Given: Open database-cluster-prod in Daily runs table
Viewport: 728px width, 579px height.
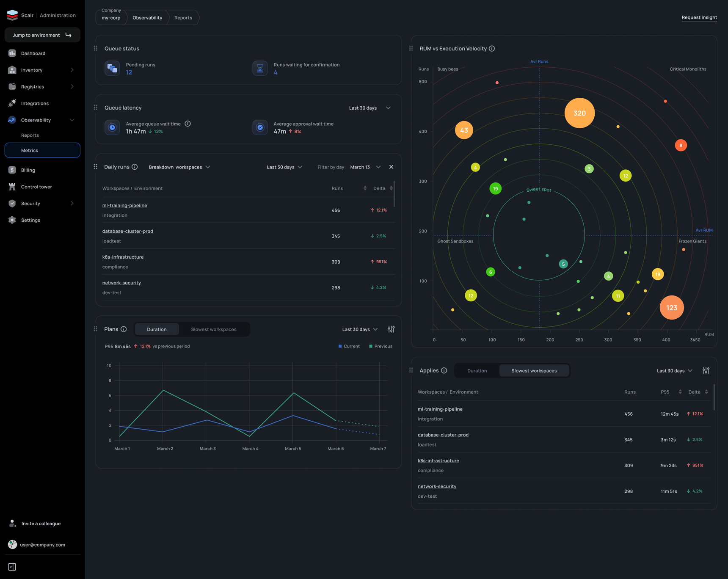Looking at the screenshot, I should point(128,232).
